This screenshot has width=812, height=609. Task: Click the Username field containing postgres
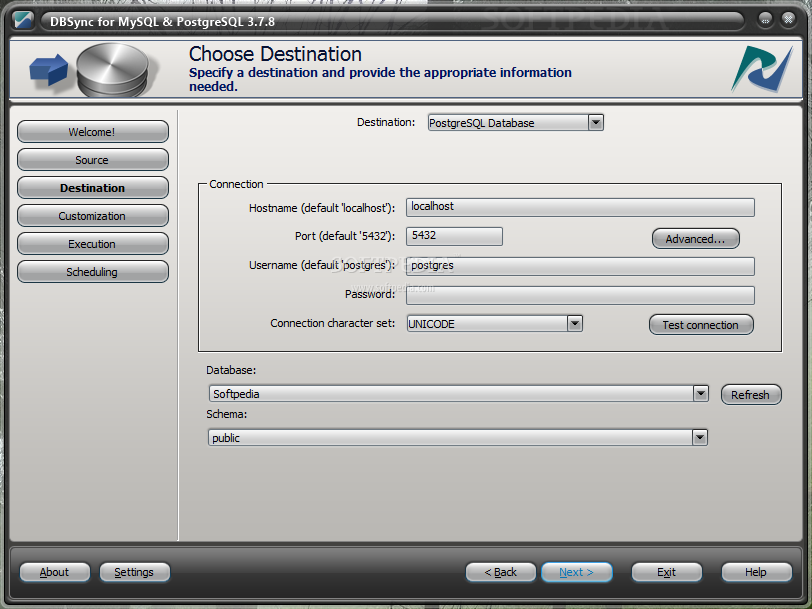[580, 266]
